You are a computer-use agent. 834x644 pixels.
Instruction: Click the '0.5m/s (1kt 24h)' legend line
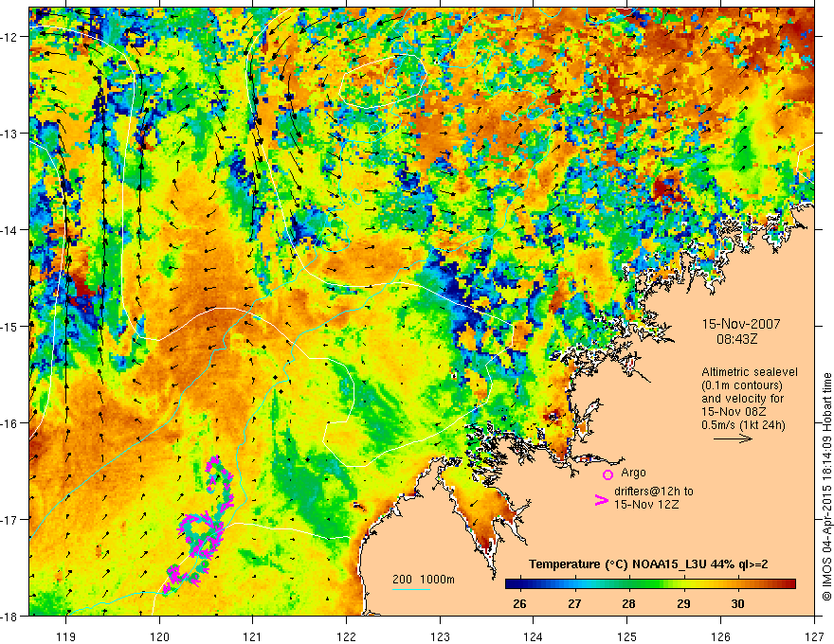coord(744,425)
